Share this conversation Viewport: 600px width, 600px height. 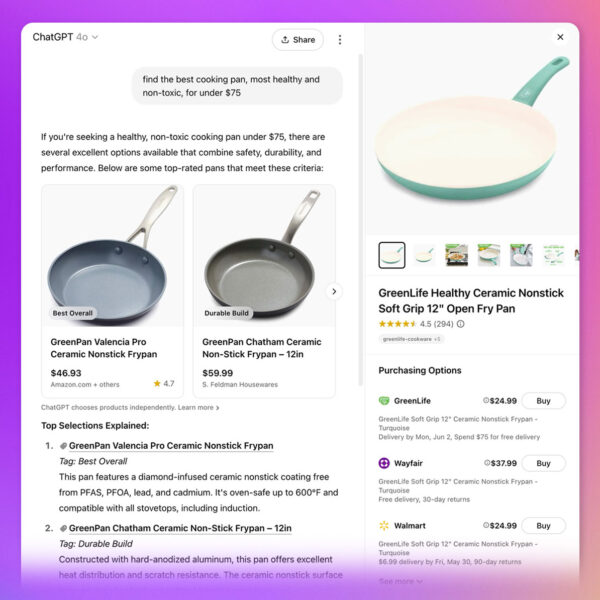(298, 40)
